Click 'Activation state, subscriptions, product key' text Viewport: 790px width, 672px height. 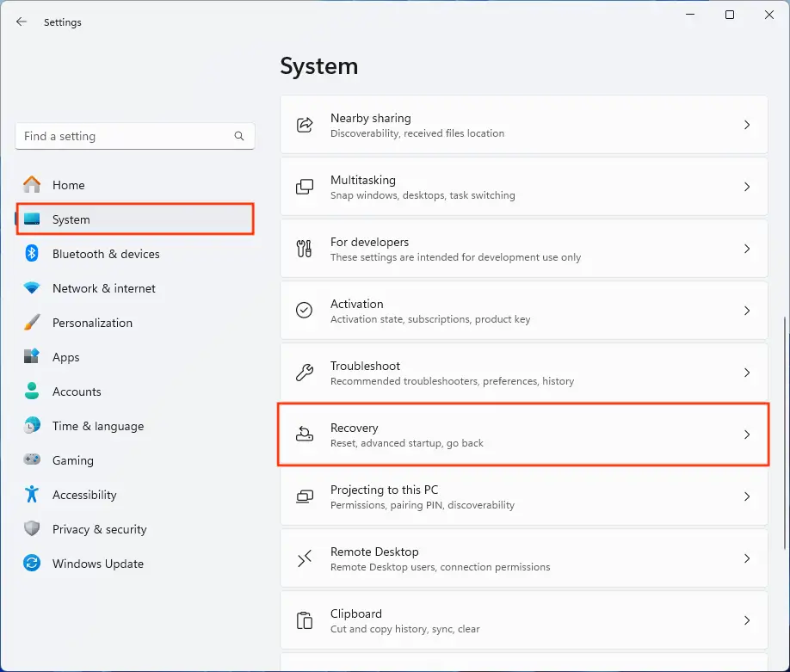tap(430, 319)
